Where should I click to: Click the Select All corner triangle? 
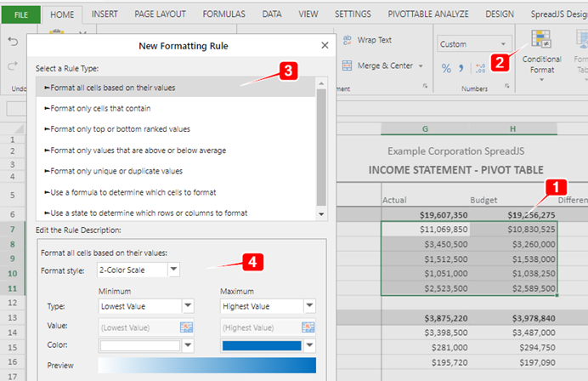20,128
